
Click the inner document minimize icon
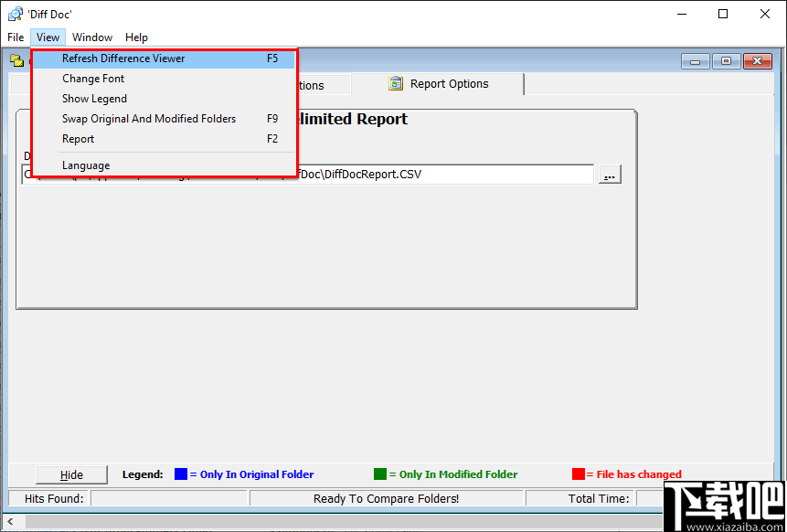[x=695, y=60]
